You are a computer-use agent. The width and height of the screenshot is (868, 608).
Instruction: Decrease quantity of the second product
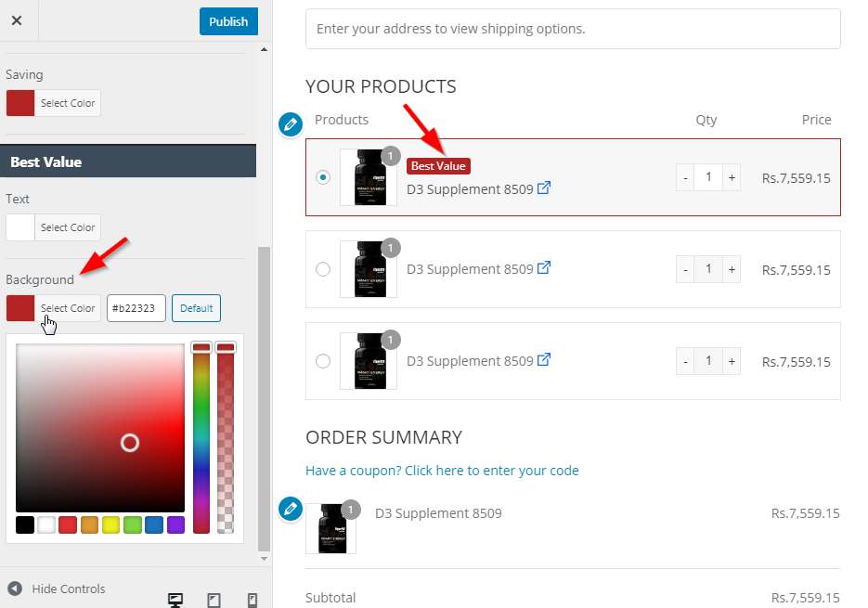pyautogui.click(x=685, y=269)
